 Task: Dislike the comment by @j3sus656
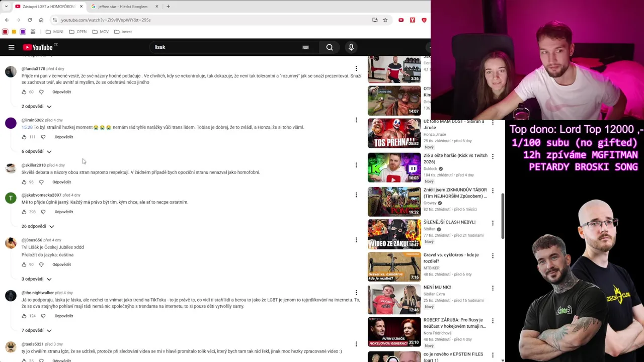41,264
